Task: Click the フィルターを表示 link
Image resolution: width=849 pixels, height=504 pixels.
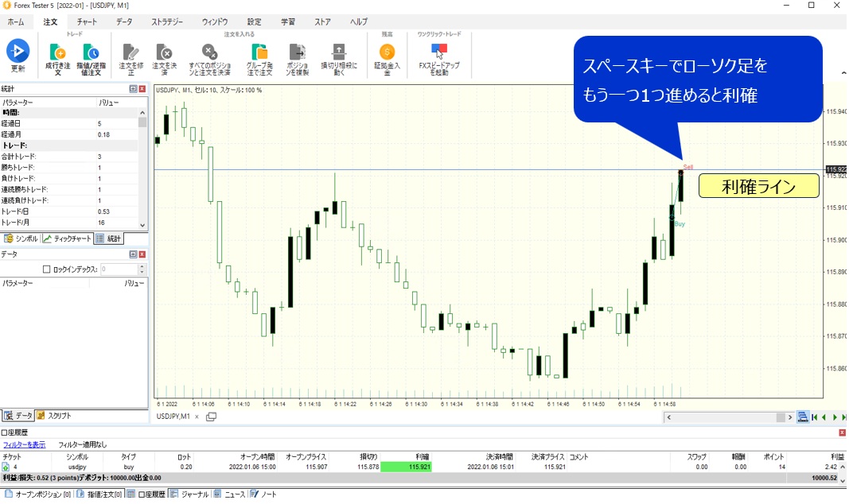Action: tap(24, 444)
